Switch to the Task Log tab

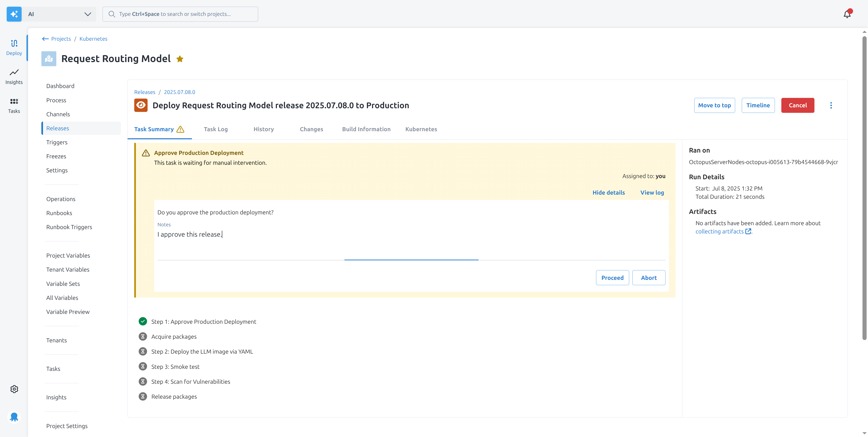(x=216, y=129)
